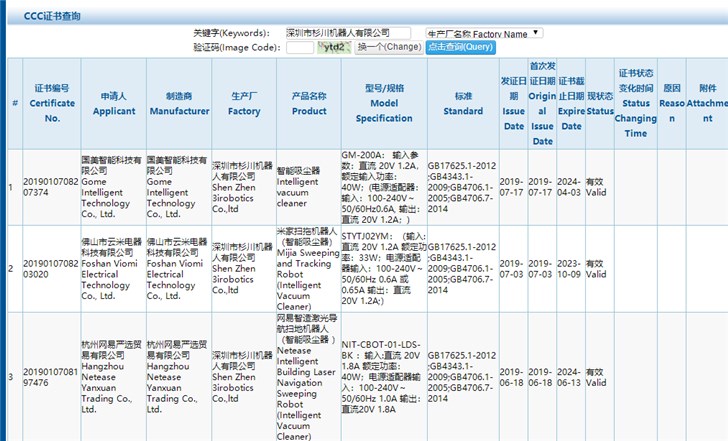
Task: Click the Factory column header
Action: pyautogui.click(x=244, y=103)
